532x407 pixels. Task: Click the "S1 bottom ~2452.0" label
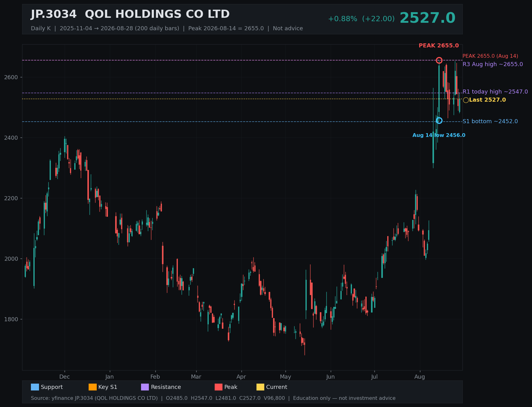tap(490, 121)
